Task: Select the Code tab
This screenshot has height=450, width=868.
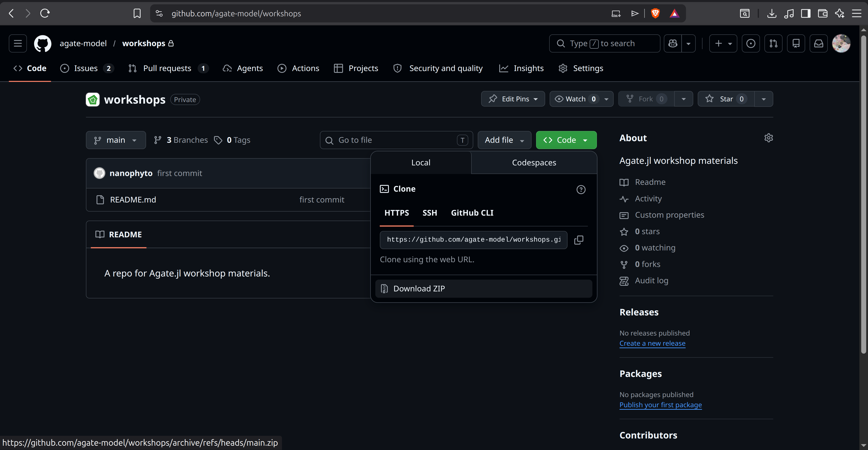Action: pyautogui.click(x=30, y=68)
